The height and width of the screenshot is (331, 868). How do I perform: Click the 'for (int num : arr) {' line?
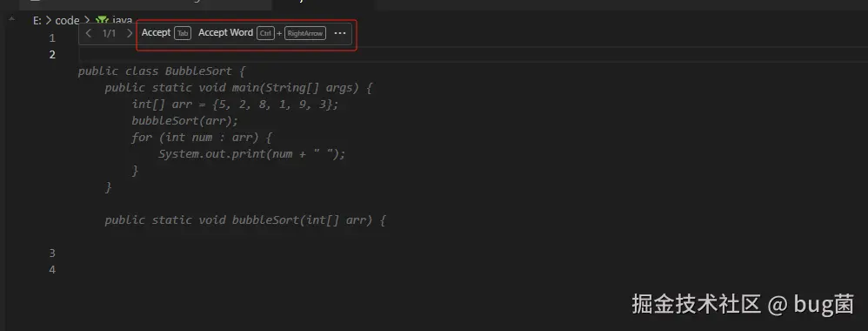(201, 138)
